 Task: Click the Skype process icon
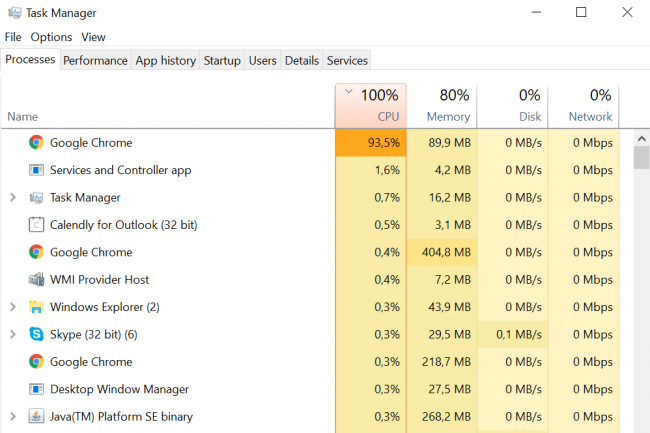(x=36, y=334)
